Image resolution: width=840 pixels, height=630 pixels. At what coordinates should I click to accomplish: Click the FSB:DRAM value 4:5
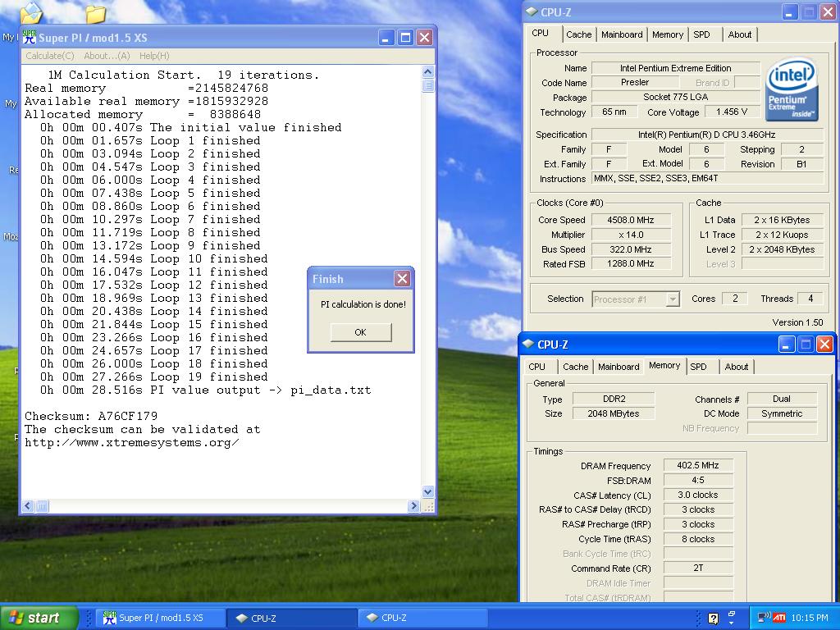click(x=698, y=480)
